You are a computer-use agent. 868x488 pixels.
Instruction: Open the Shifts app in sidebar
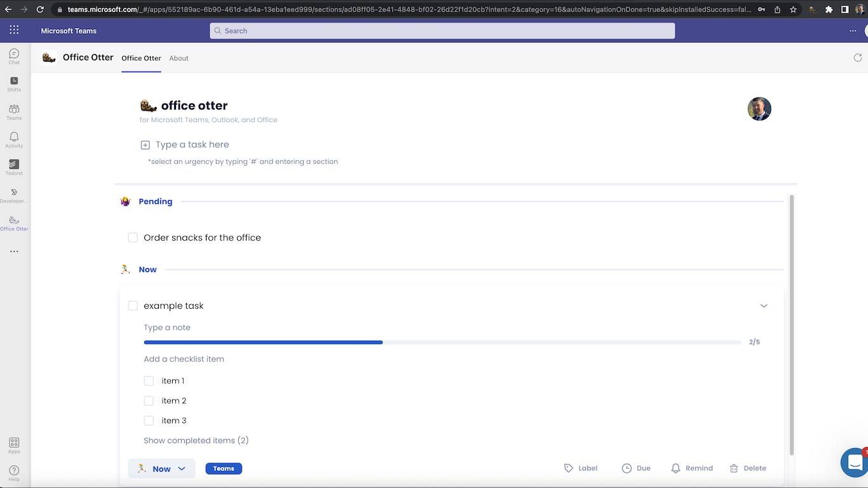pyautogui.click(x=14, y=84)
